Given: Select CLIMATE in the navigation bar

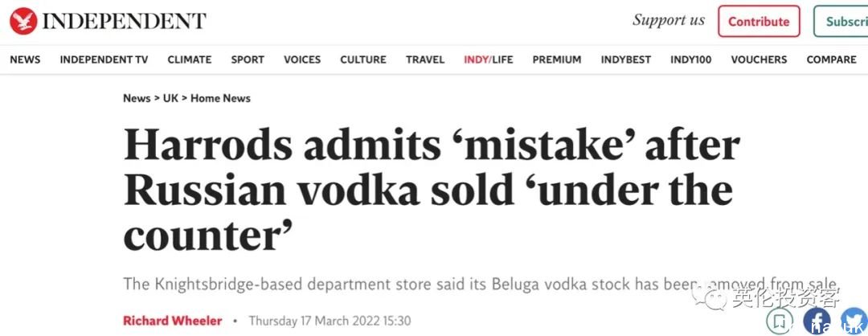Looking at the screenshot, I should (190, 59).
